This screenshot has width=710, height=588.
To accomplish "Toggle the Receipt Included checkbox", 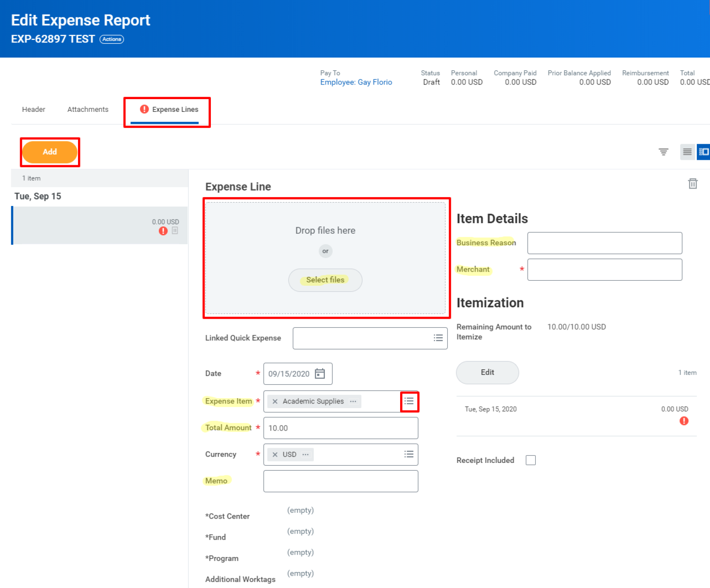I will (531, 460).
